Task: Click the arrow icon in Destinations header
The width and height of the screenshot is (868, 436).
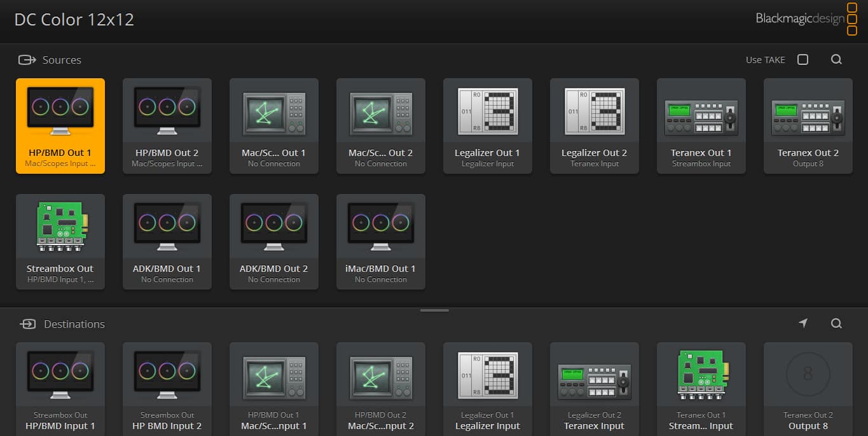Action: point(803,323)
